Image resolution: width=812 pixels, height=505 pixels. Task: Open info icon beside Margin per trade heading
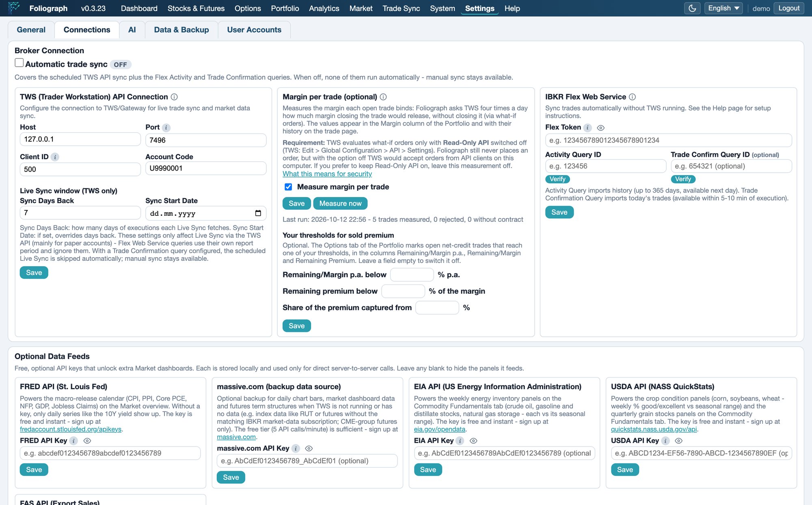pos(383,97)
